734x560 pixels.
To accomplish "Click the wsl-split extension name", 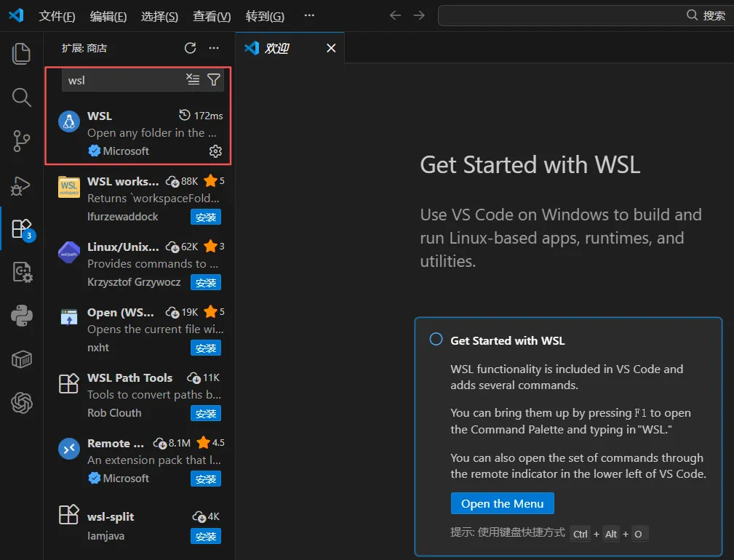I will pyautogui.click(x=111, y=517).
